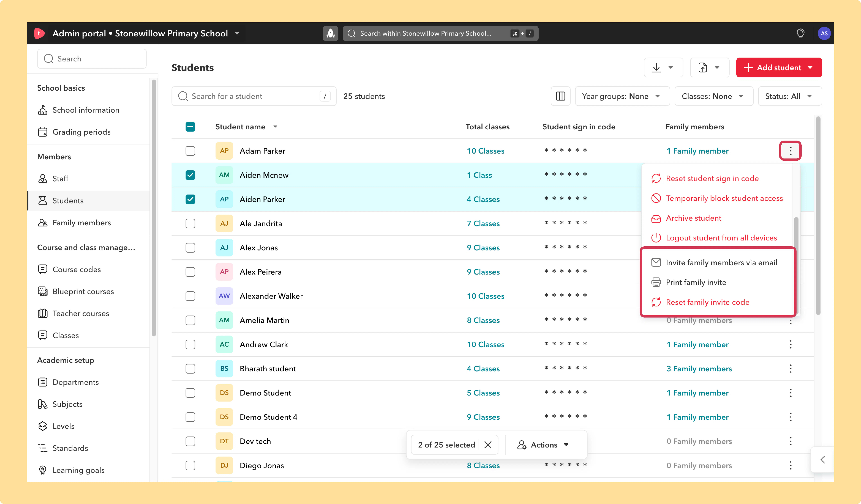Expand the bulk Actions dropdown
The image size is (861, 504).
pos(543,445)
